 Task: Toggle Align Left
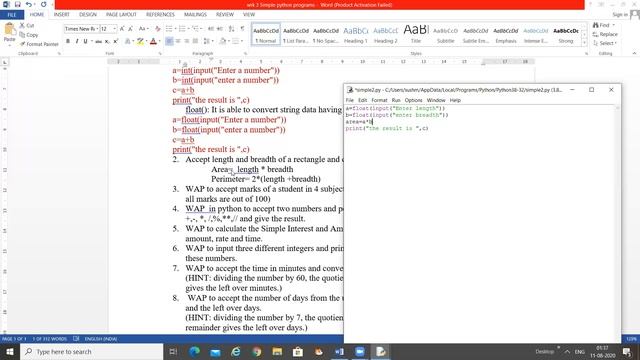click(169, 41)
